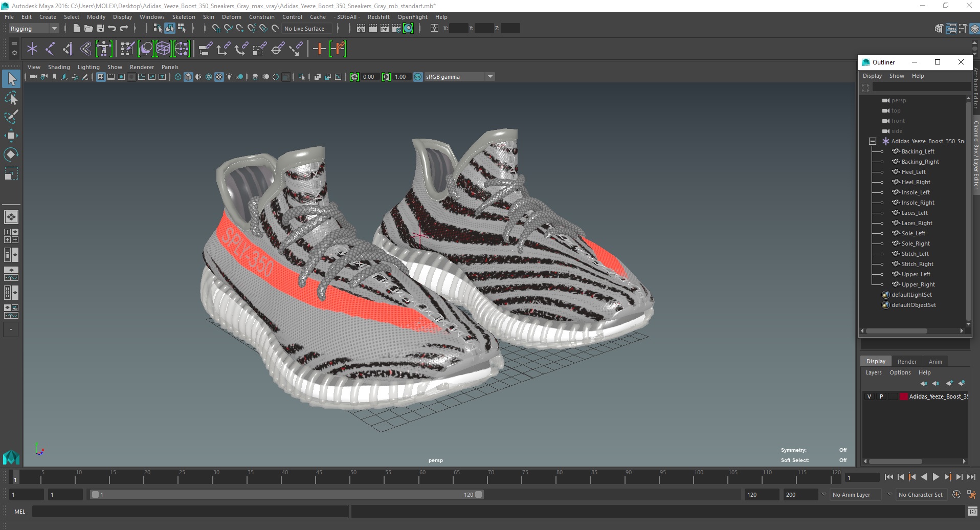The image size is (980, 530).
Task: Click the Redo arrow icon
Action: (123, 29)
